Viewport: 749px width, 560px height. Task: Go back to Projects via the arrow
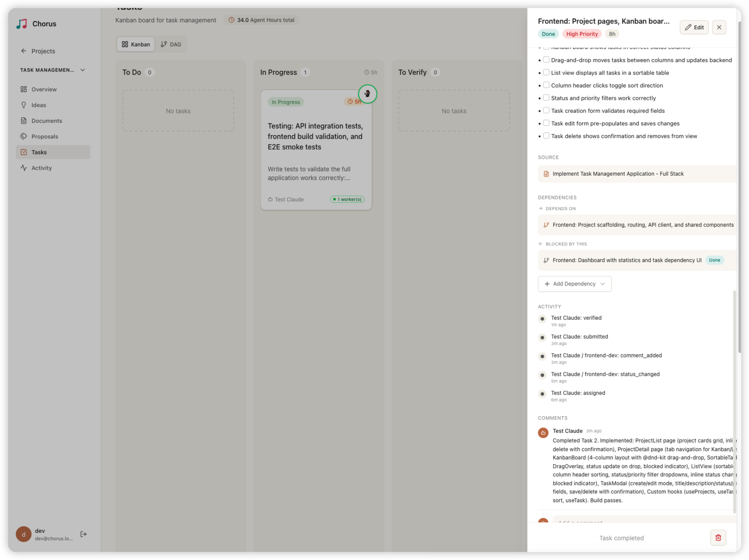coord(24,51)
